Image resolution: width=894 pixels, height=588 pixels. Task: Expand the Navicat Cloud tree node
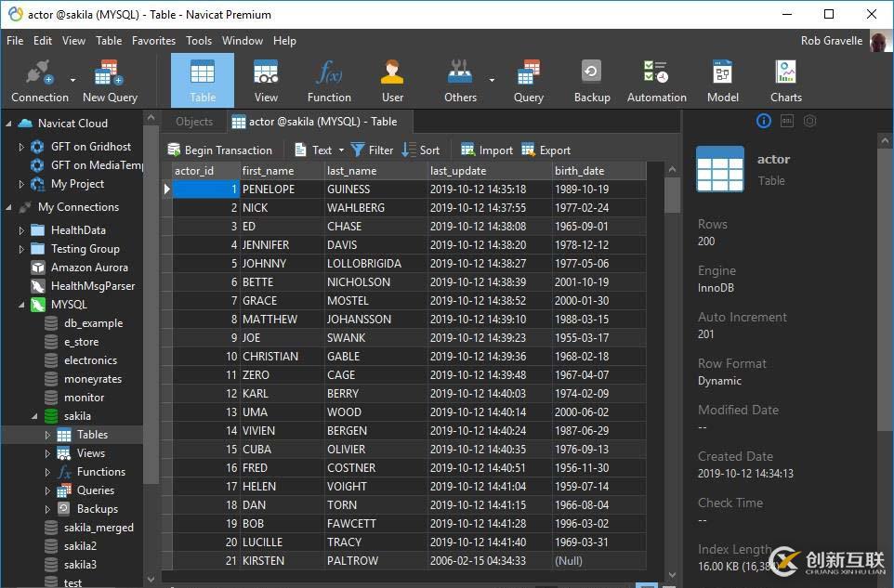click(x=9, y=124)
